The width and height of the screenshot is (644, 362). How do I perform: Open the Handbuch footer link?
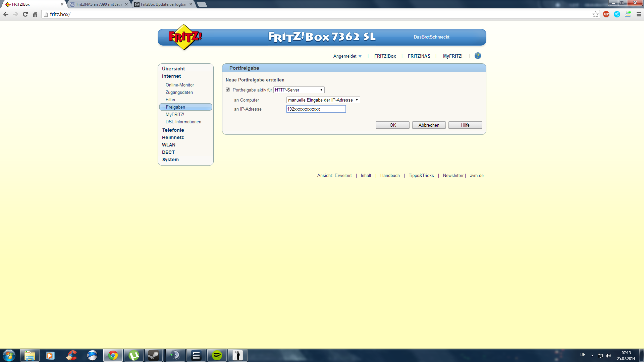[390, 175]
